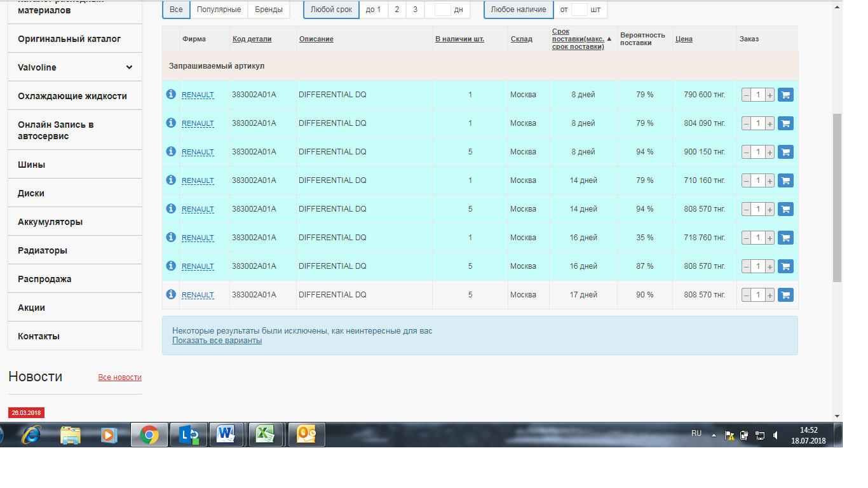
Task: Open Оригинальный каталог in sidebar
Action: (x=75, y=39)
